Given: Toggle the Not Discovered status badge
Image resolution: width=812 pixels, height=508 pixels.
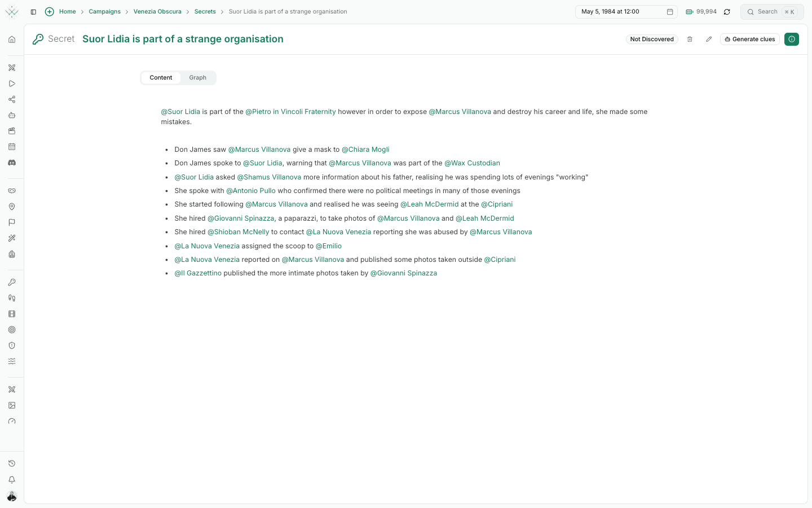Looking at the screenshot, I should pyautogui.click(x=652, y=39).
